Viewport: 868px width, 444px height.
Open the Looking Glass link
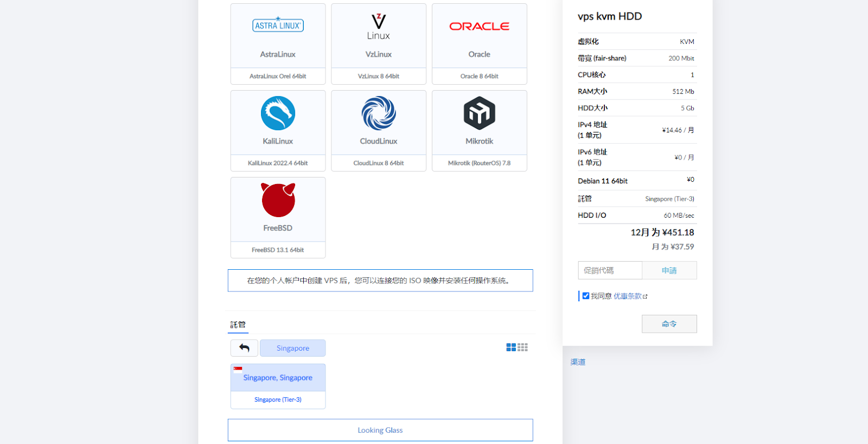click(x=380, y=430)
